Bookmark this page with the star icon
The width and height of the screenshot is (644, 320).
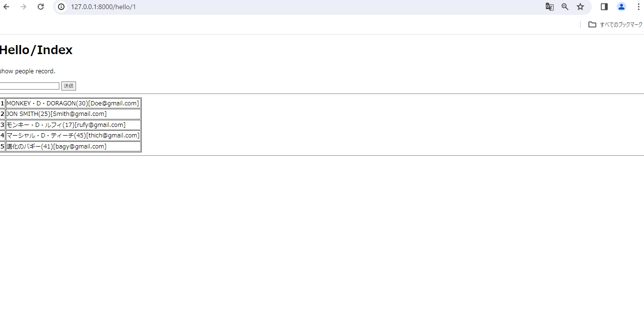pyautogui.click(x=580, y=7)
